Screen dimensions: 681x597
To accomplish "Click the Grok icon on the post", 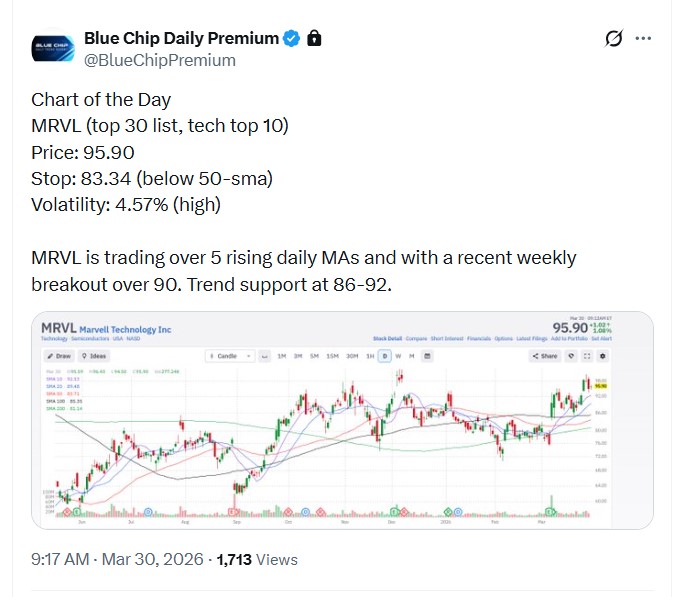I will tap(615, 39).
